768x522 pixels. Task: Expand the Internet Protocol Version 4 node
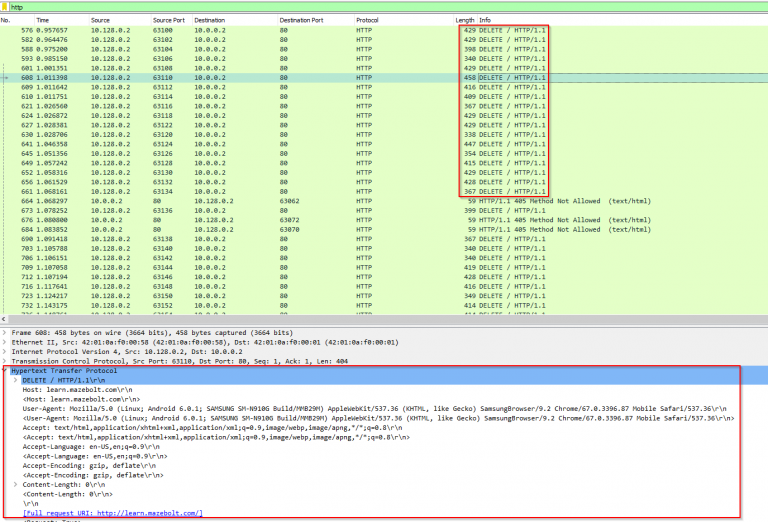coord(4,351)
